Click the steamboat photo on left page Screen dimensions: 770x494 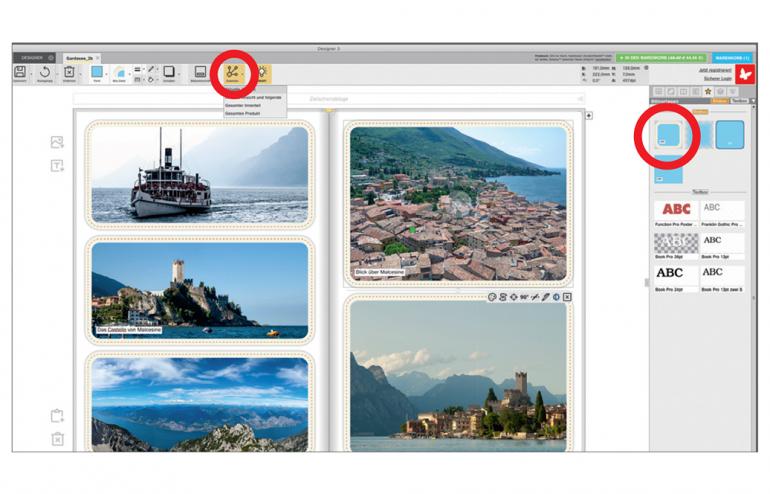pyautogui.click(x=200, y=174)
